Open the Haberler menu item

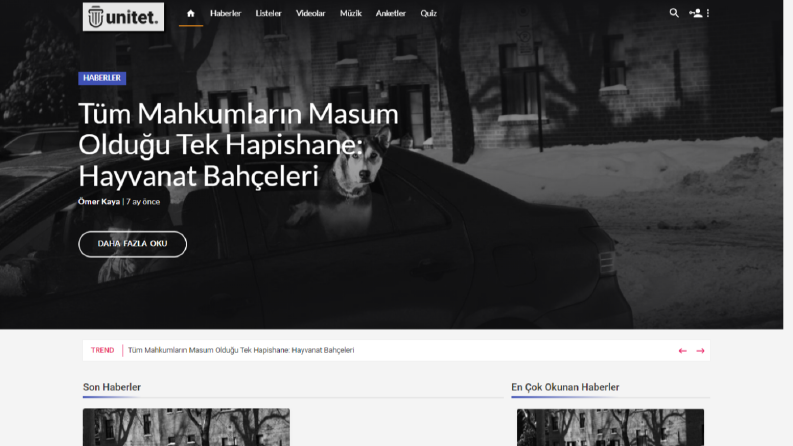[x=226, y=14]
